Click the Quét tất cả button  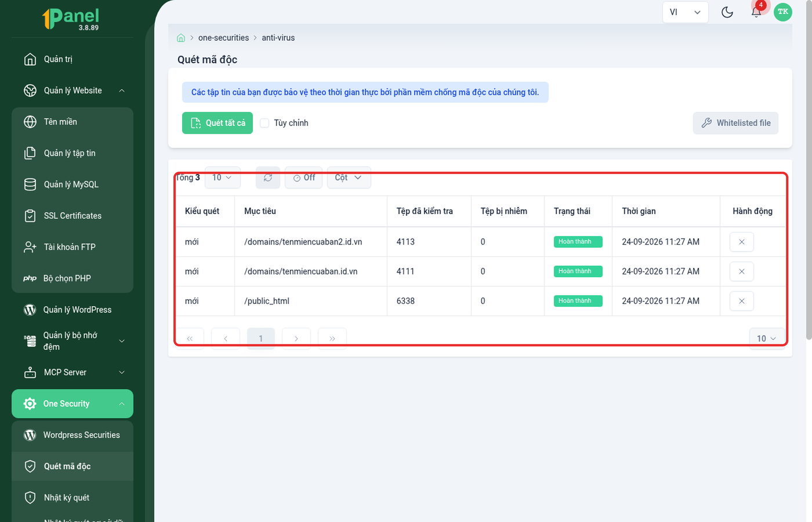click(x=217, y=123)
